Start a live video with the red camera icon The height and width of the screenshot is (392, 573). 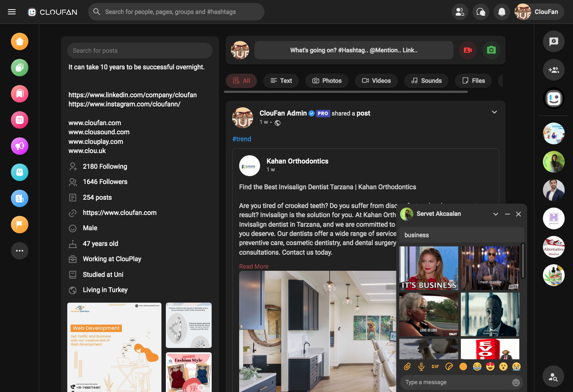click(x=468, y=50)
